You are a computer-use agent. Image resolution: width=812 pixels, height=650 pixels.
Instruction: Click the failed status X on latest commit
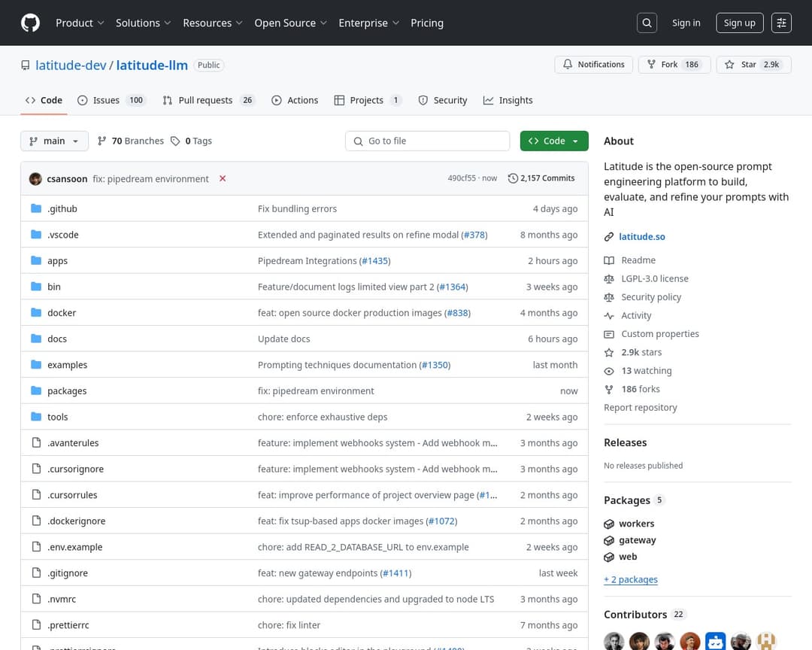(223, 178)
